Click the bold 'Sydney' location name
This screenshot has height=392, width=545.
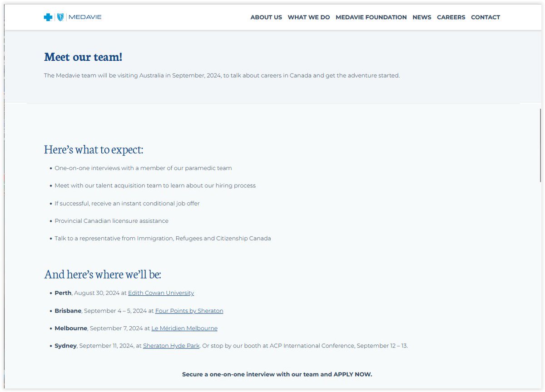click(66, 346)
